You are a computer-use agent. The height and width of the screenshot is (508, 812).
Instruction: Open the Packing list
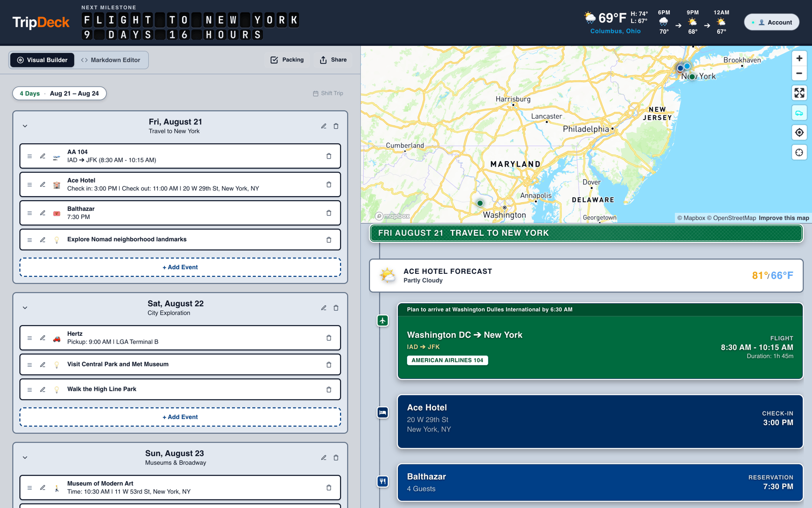click(x=287, y=60)
